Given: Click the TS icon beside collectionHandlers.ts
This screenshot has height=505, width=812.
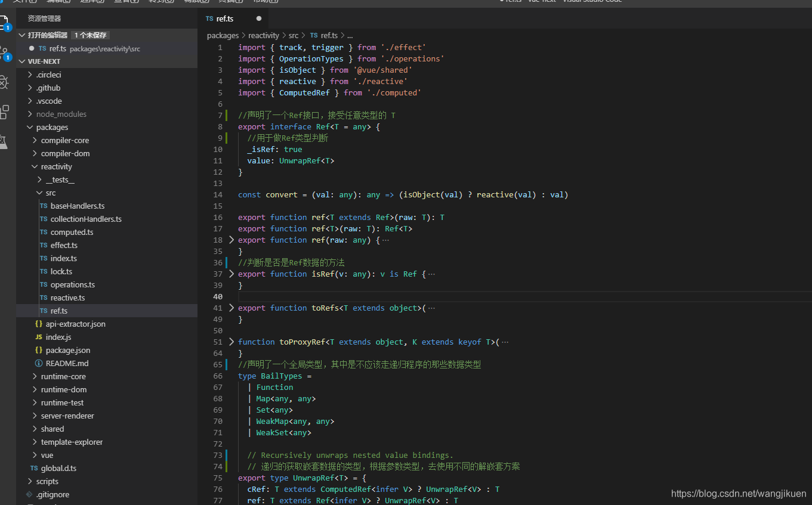Looking at the screenshot, I should tap(44, 219).
